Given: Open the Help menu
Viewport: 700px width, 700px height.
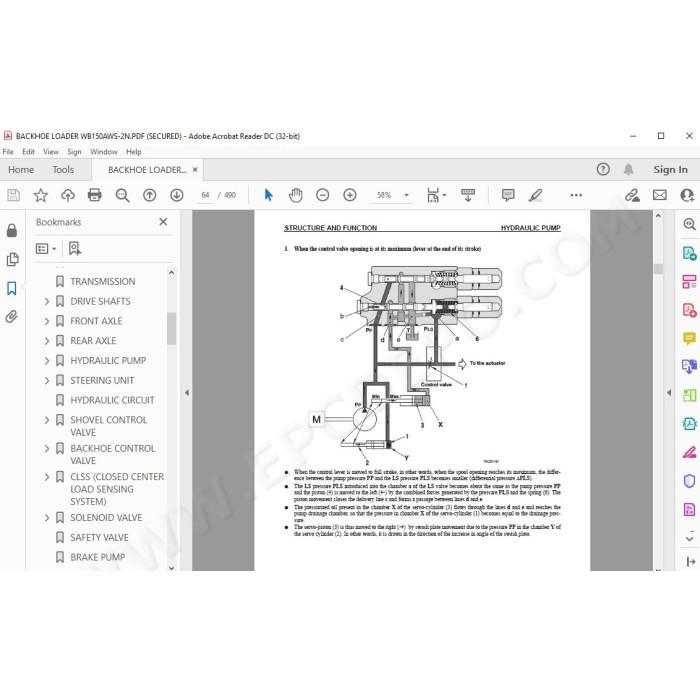Looking at the screenshot, I should click(133, 152).
